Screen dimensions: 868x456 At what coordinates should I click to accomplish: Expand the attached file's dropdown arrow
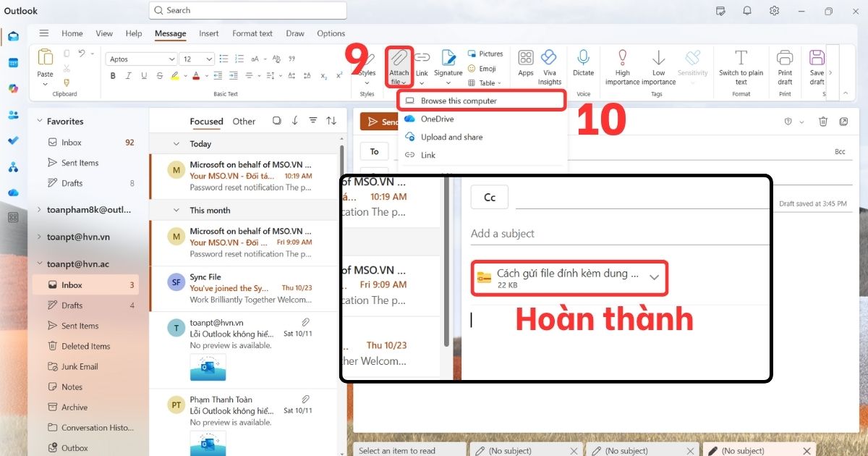pos(655,277)
